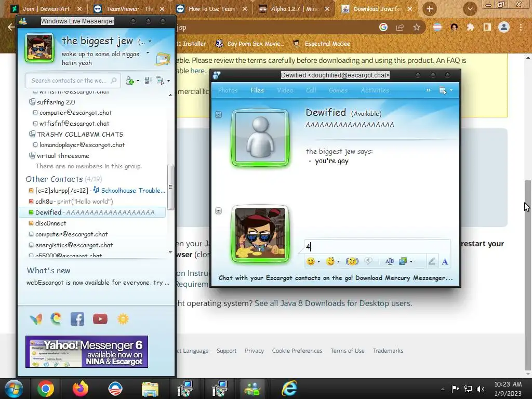Image resolution: width=532 pixels, height=399 pixels.
Task: Select the Call tab in chat window
Action: tap(311, 90)
